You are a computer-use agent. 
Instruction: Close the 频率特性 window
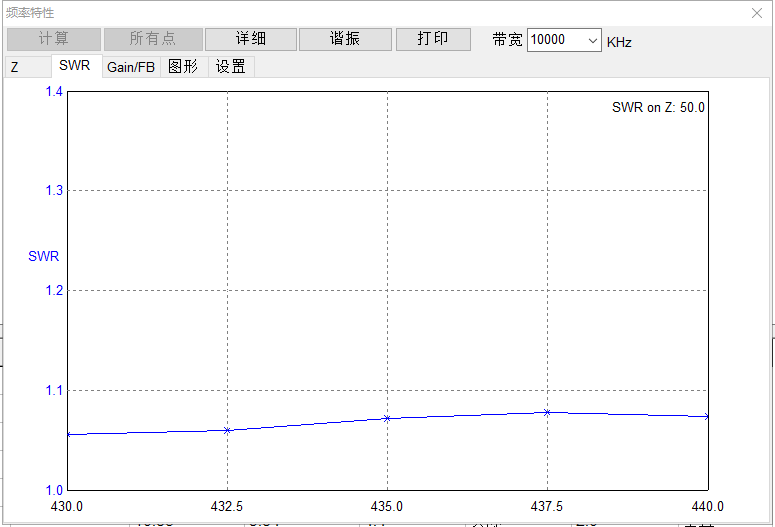(x=757, y=13)
